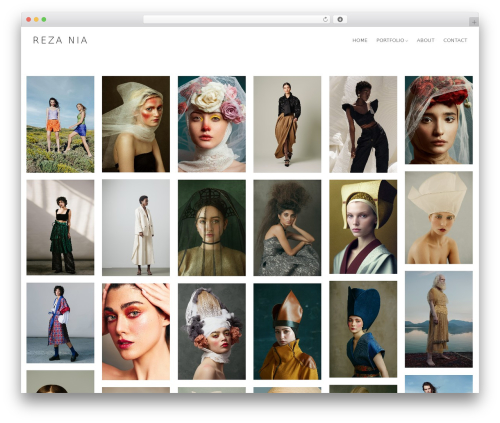Open portrait of blonde woman wrapped in gauze veil
Image resolution: width=500 pixels, height=423 pixels.
(x=136, y=124)
